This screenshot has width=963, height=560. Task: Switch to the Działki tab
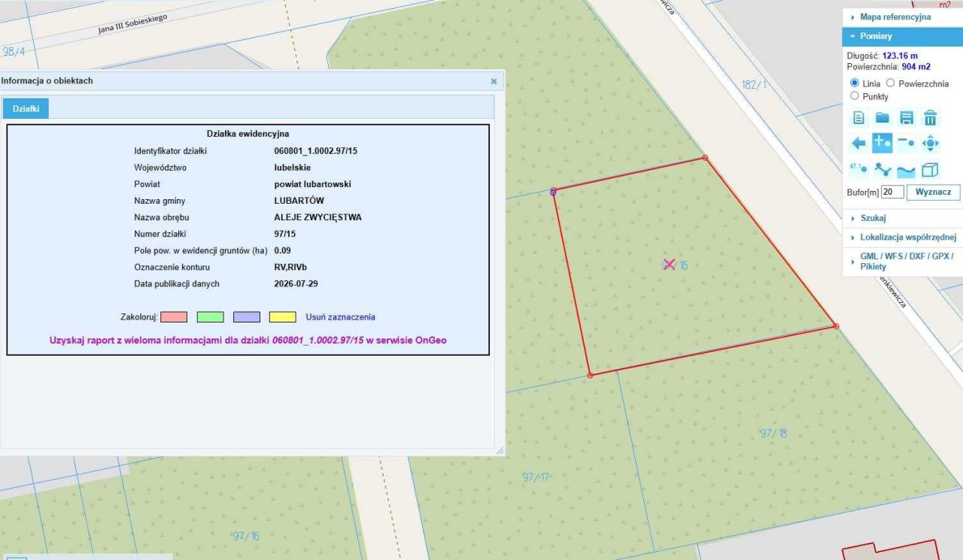pos(26,109)
